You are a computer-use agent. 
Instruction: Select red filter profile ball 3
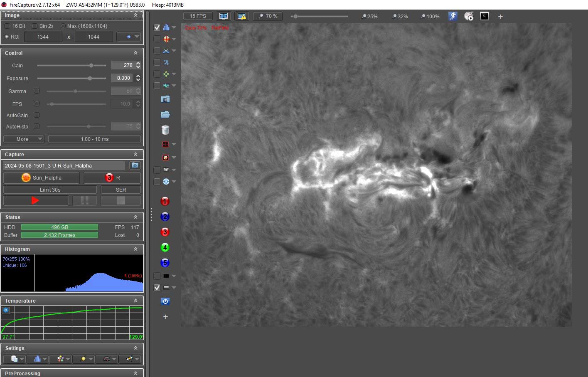tap(165, 232)
